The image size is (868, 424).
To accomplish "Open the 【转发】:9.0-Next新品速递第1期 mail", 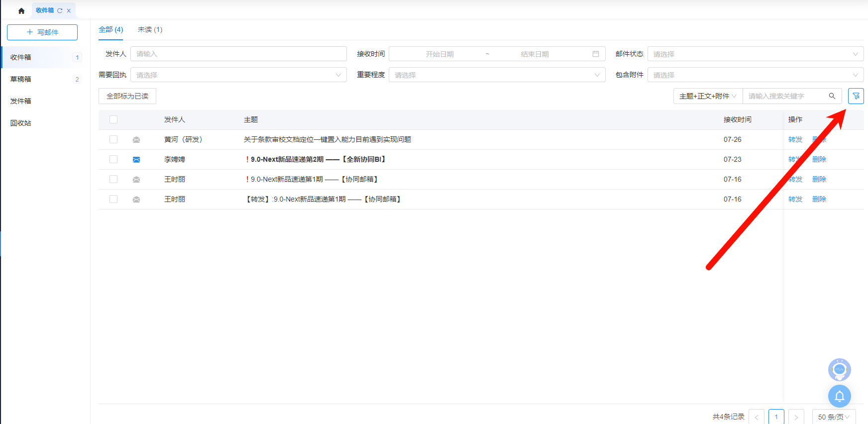I will pos(324,199).
